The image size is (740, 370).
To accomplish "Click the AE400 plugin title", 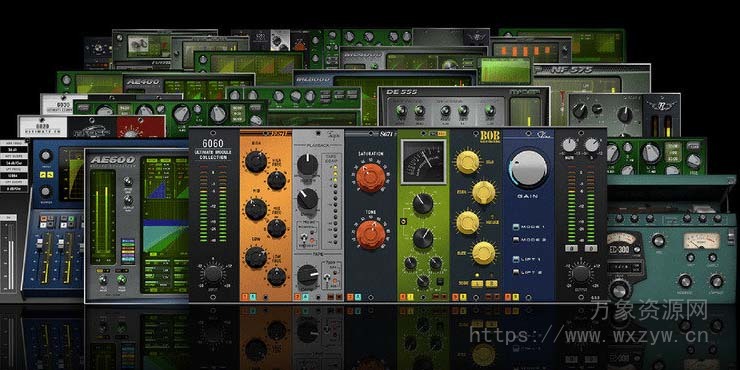I will pos(143,82).
